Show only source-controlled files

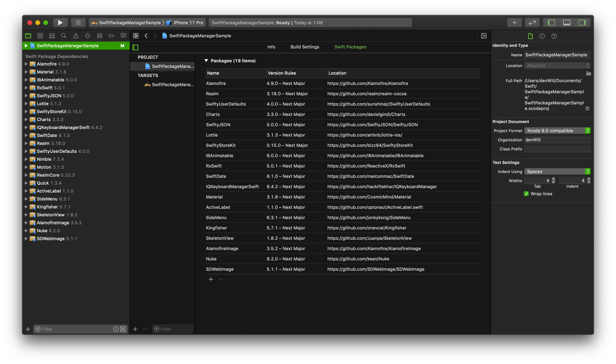coord(123,329)
